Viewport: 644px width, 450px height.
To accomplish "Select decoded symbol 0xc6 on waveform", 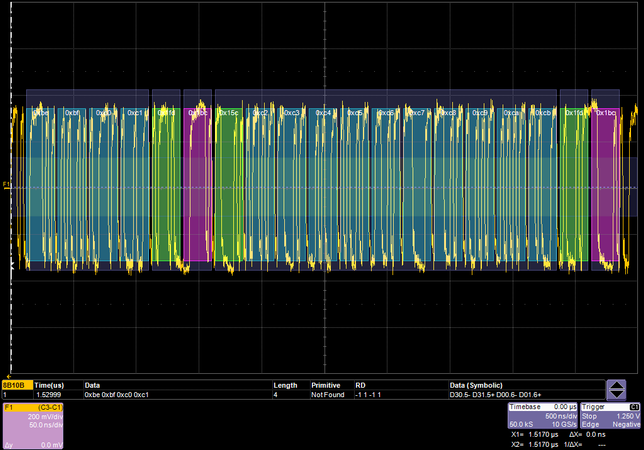I will click(x=386, y=184).
